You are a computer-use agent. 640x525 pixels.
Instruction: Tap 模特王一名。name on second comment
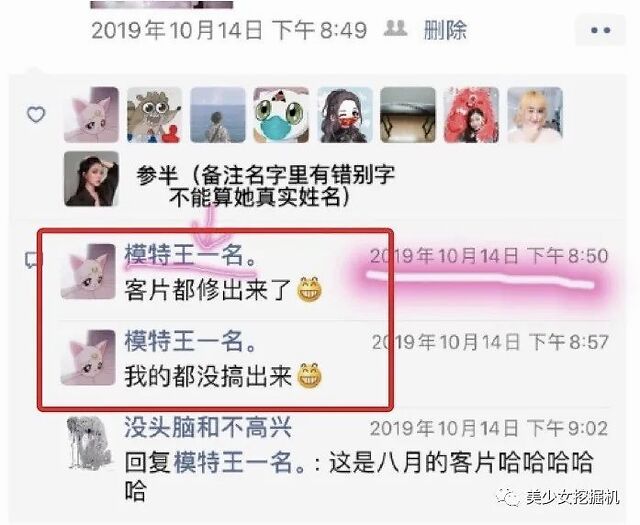(x=190, y=341)
